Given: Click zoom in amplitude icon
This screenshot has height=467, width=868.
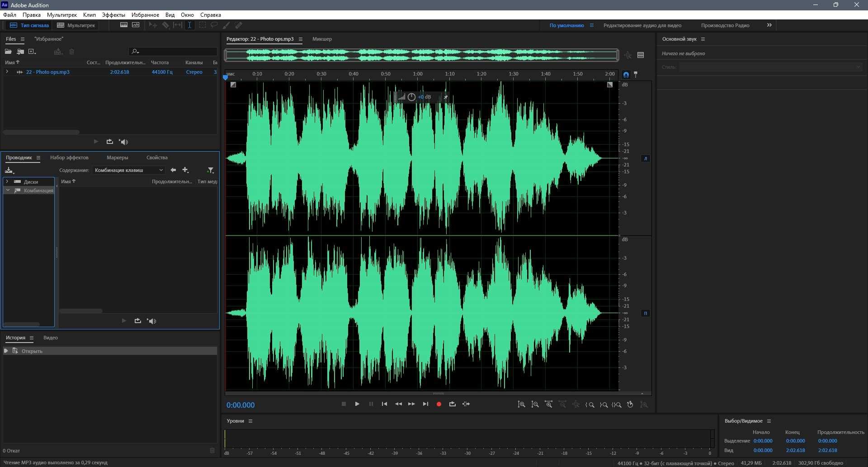Looking at the screenshot, I should click(x=521, y=405).
